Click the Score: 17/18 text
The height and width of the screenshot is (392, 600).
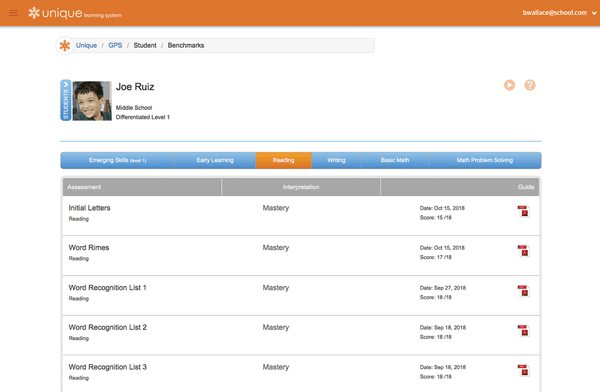[x=436, y=257]
